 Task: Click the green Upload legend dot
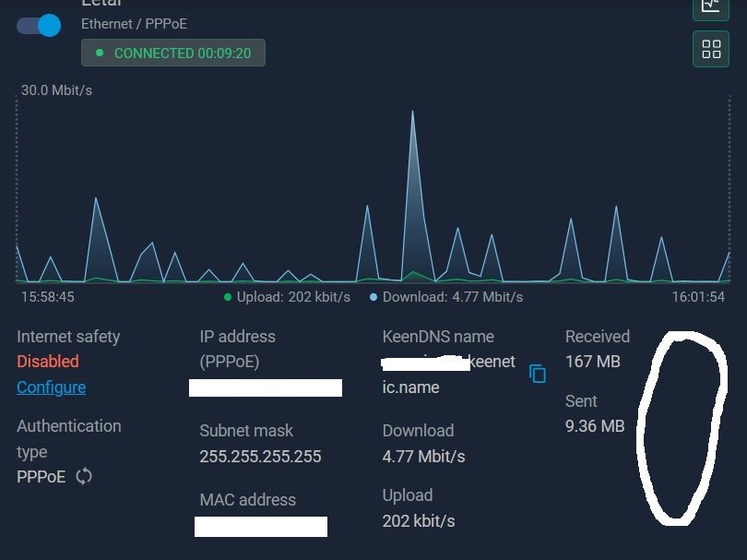pos(227,297)
